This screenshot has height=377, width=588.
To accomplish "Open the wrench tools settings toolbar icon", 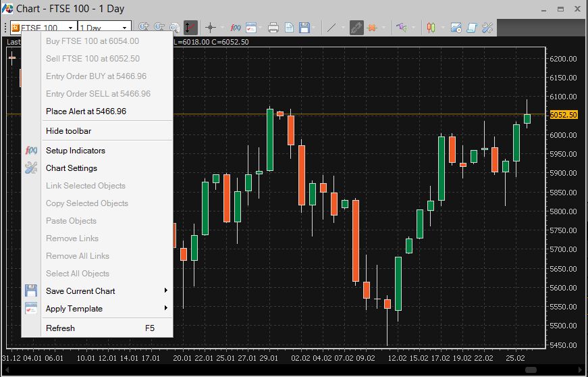I will (x=487, y=28).
